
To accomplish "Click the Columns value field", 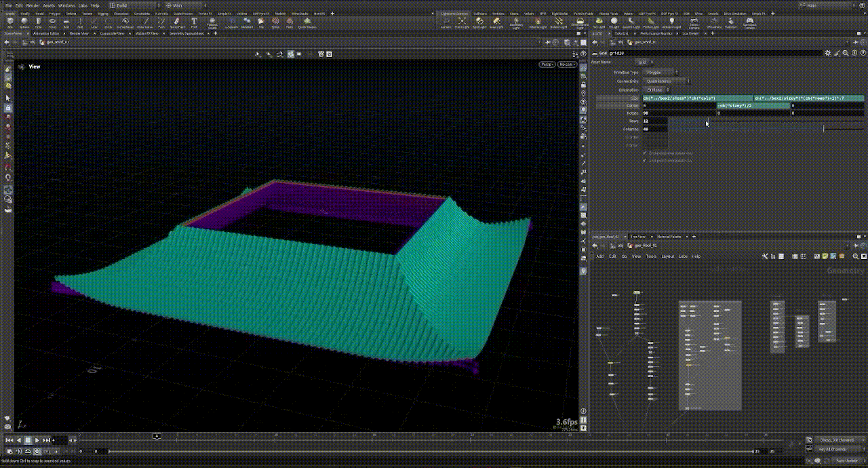I will tap(654, 129).
